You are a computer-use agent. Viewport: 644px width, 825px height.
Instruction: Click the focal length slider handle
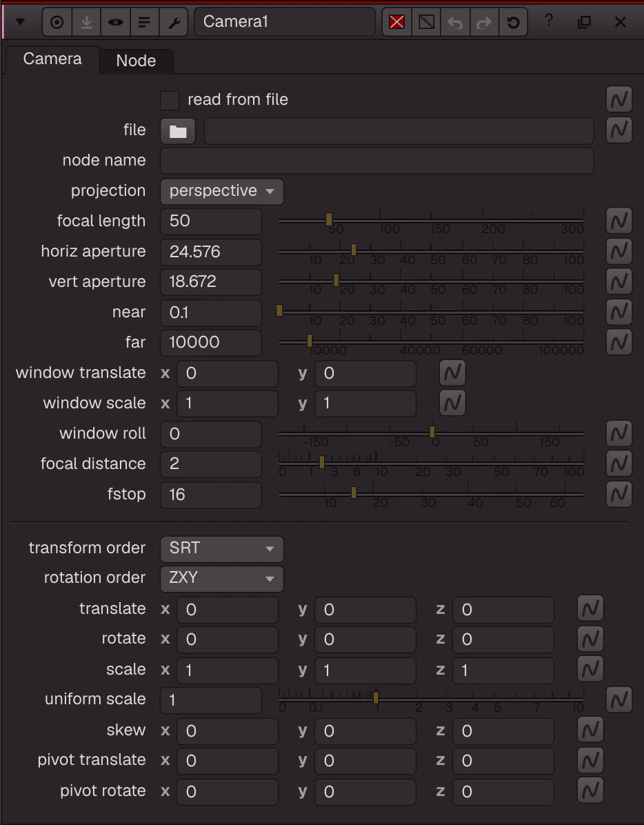(329, 219)
